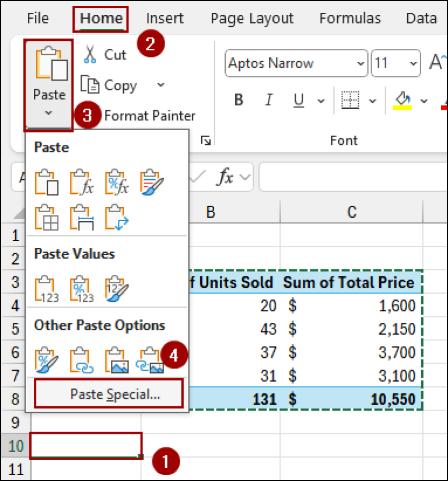
Task: Open the Borders dropdown arrow
Action: click(372, 100)
